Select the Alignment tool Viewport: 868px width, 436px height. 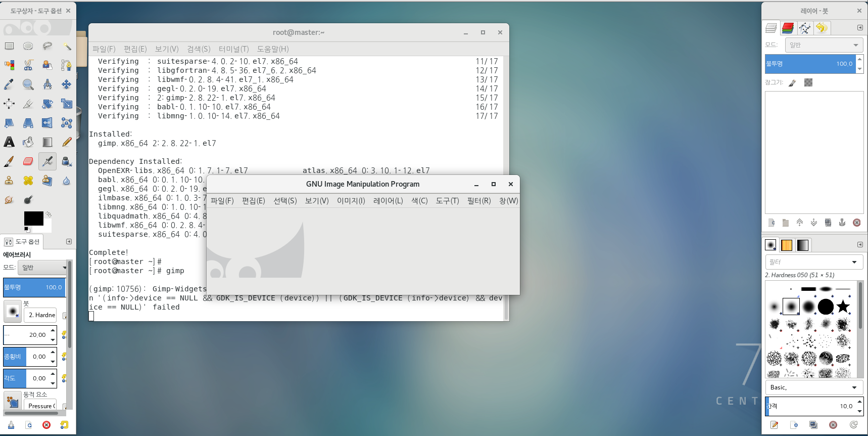(9, 104)
